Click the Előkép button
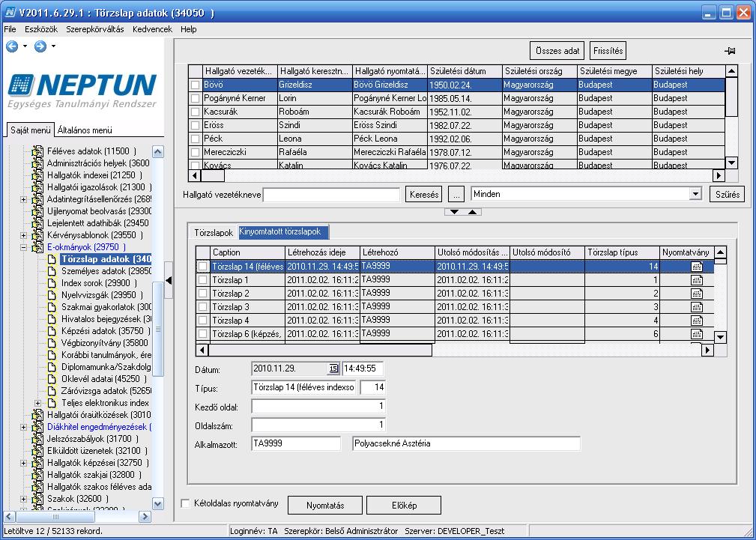Screen dimensions: 756x540 click(404, 506)
